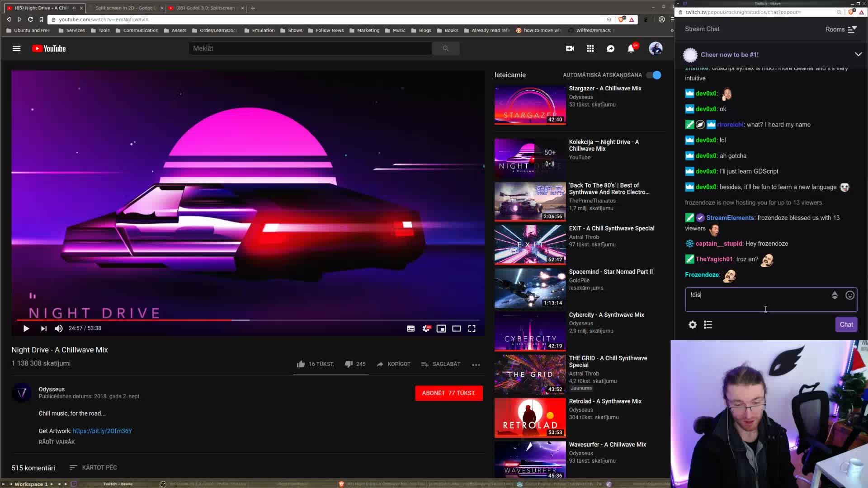Open the Odysseus channel name link
The image size is (868, 488).
(52, 389)
